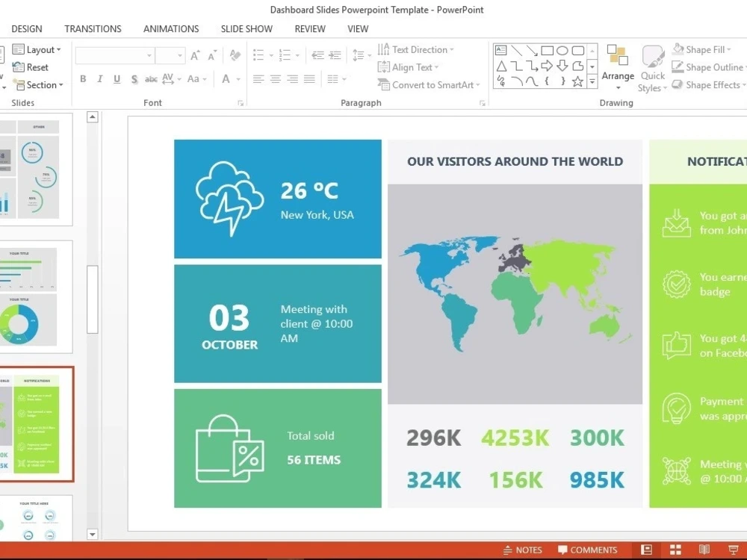The height and width of the screenshot is (560, 747).
Task: Justify the paragraph text
Action: click(310, 79)
